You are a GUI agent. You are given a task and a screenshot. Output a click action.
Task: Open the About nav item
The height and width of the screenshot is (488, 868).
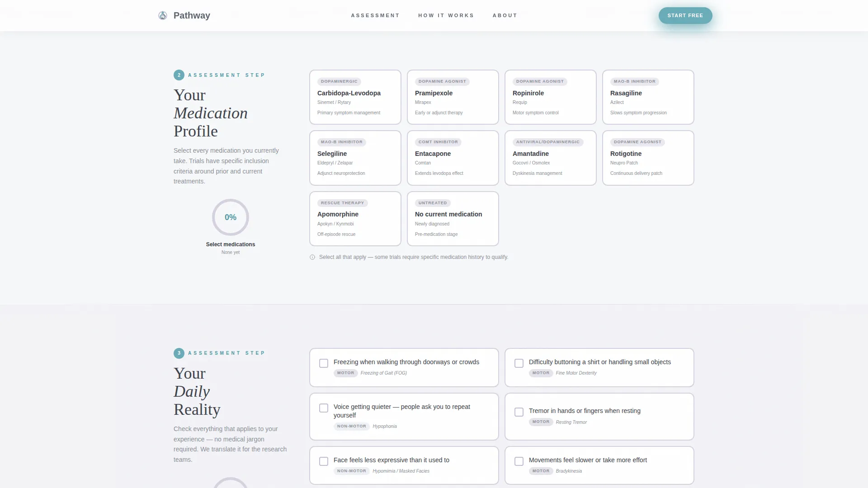[x=505, y=15]
